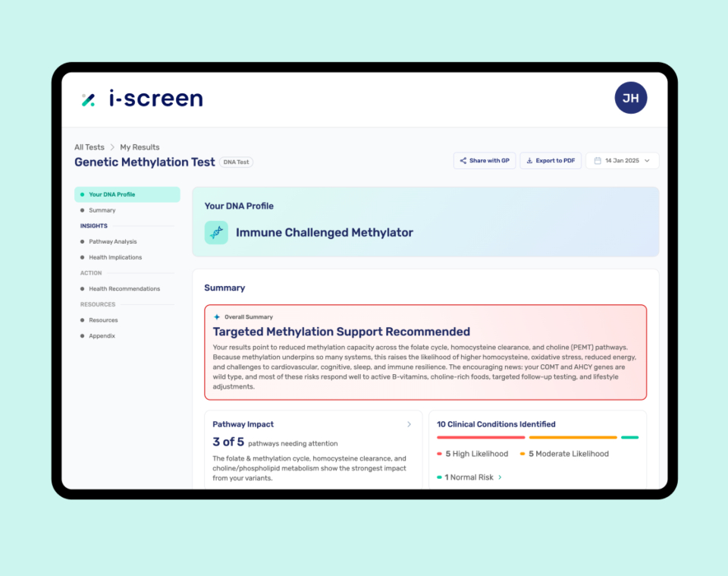Viewport: 728px width, 576px height.
Task: Click the i-screen logo icon
Action: click(x=88, y=99)
